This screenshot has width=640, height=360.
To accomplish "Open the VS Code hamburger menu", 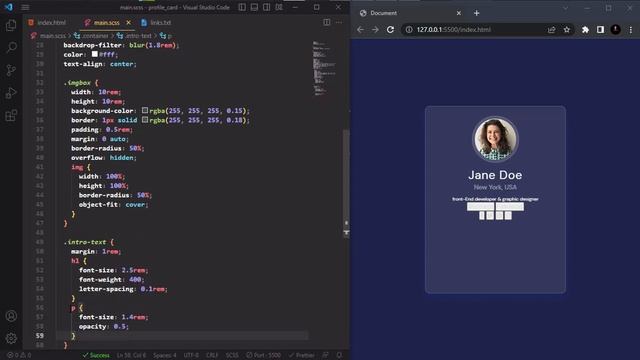I will tap(25, 7).
